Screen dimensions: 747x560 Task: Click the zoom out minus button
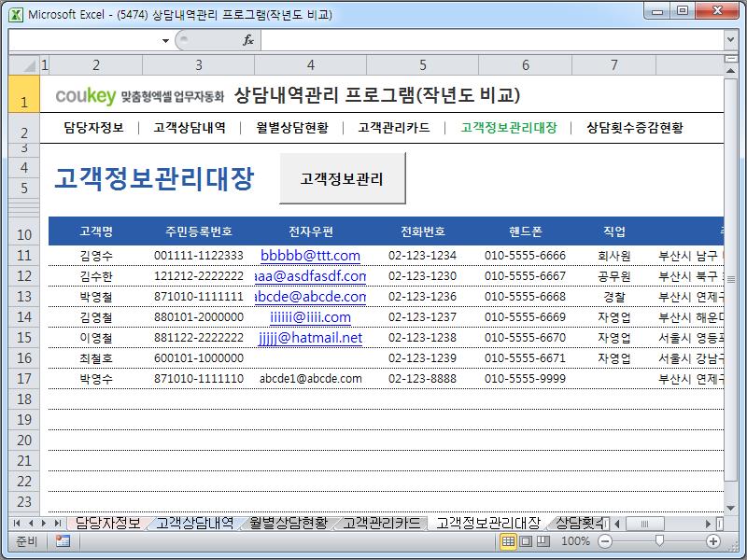click(604, 541)
